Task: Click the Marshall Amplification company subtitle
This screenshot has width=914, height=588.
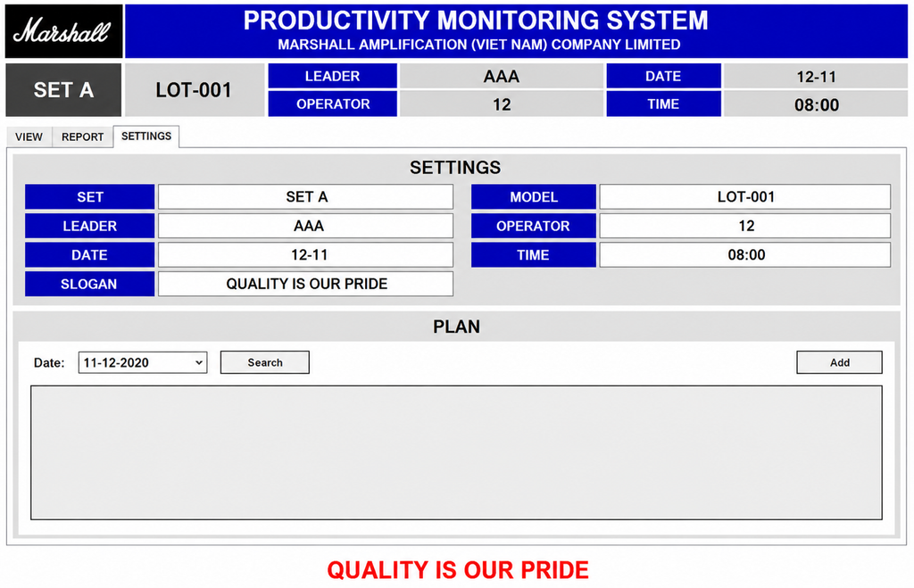Action: click(479, 45)
